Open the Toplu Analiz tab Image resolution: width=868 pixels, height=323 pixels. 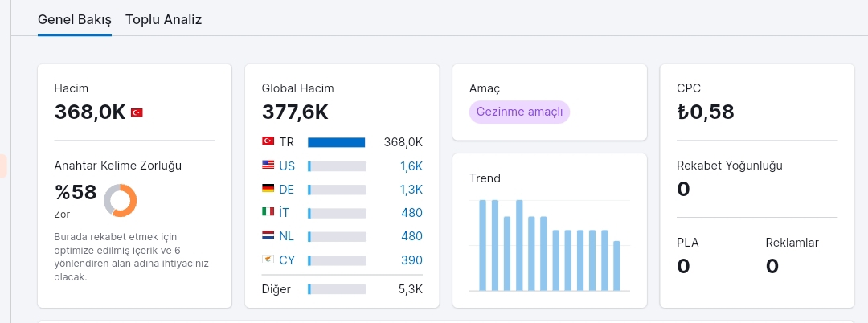(163, 20)
